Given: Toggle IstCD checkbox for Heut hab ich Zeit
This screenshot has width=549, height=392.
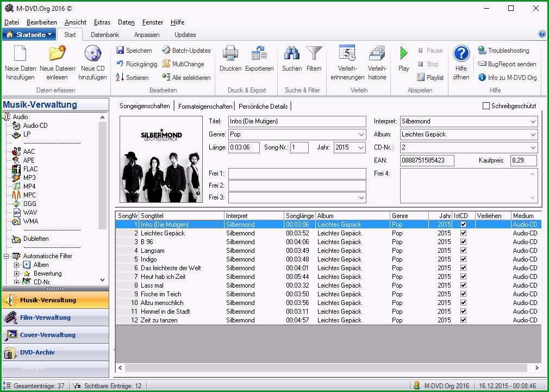Looking at the screenshot, I should tap(463, 276).
